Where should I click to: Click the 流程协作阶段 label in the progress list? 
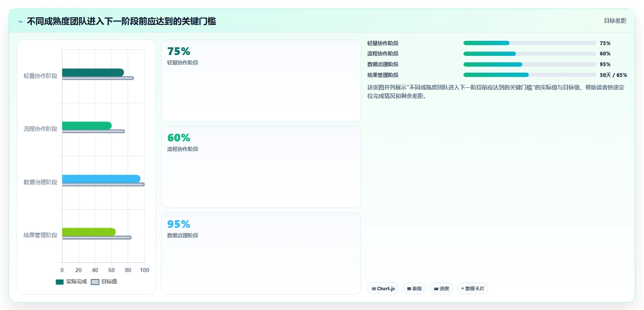click(383, 54)
